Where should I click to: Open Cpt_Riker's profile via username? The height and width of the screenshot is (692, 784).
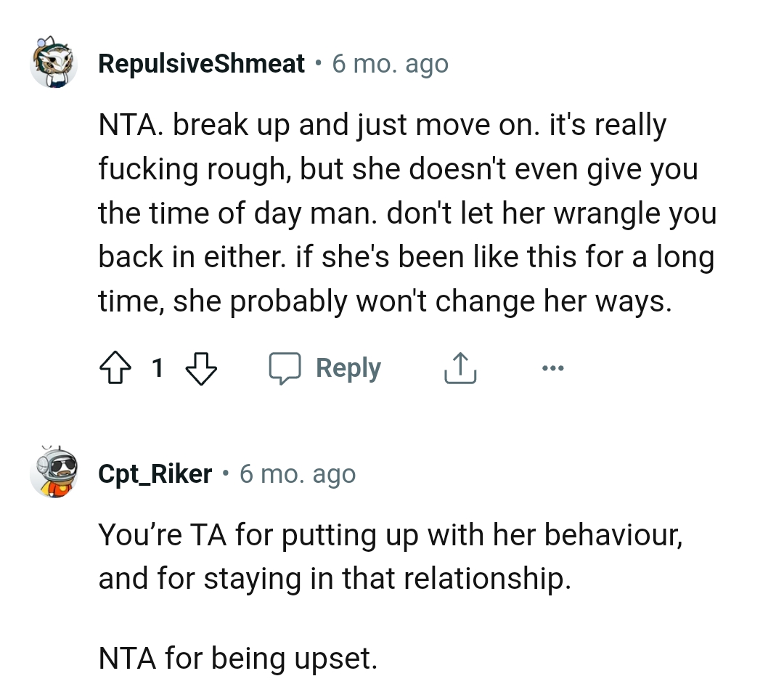(x=155, y=473)
